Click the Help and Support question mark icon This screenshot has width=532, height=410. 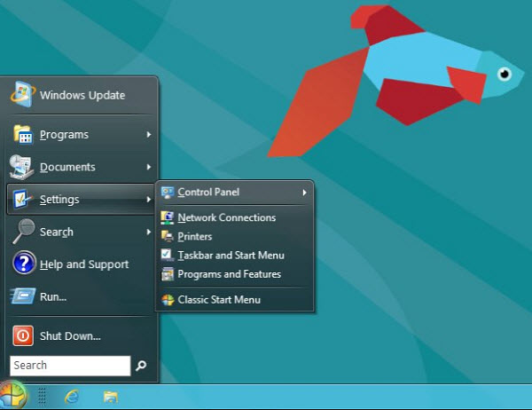(24, 264)
